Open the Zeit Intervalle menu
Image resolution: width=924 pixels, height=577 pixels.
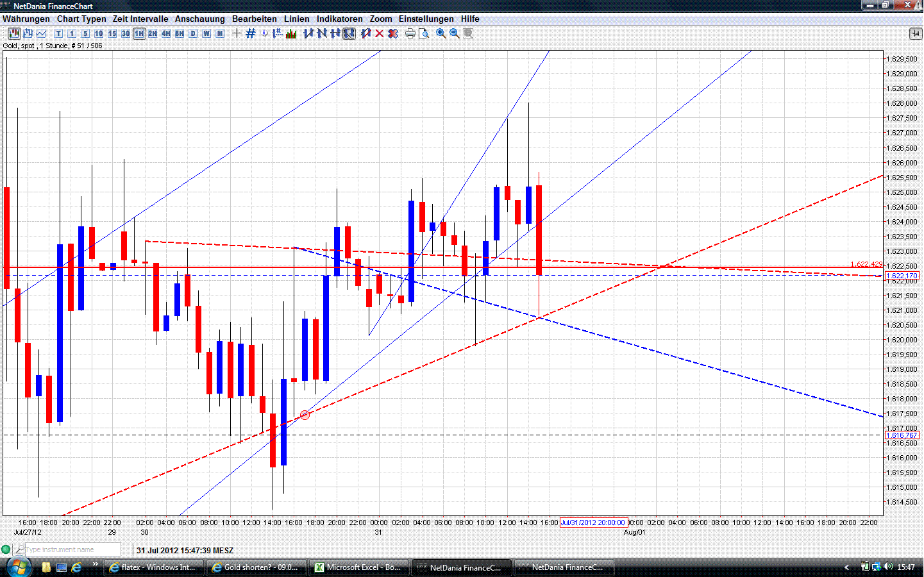pos(140,19)
